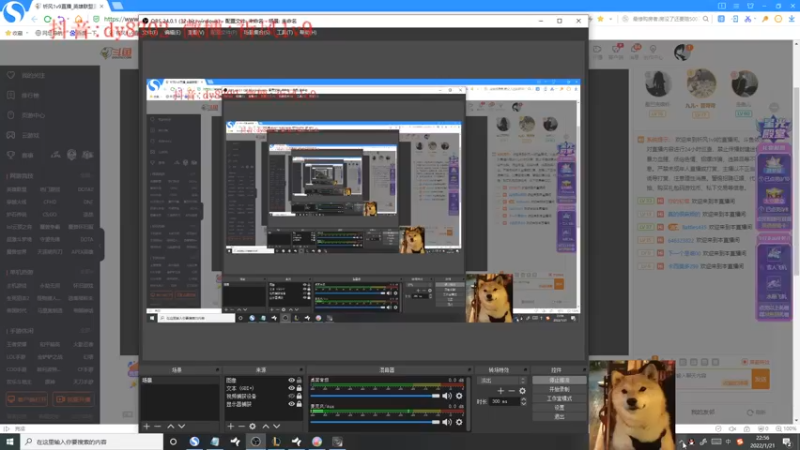Viewport: 800px width, 450px height.
Task: Click the heart icon in left sidebar
Action: point(11,75)
